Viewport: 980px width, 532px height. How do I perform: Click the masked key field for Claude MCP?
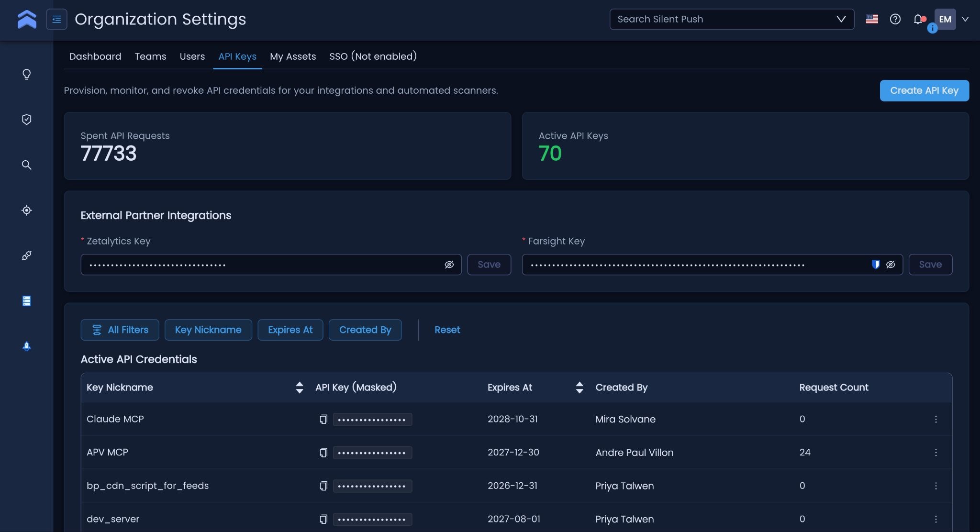click(x=372, y=420)
